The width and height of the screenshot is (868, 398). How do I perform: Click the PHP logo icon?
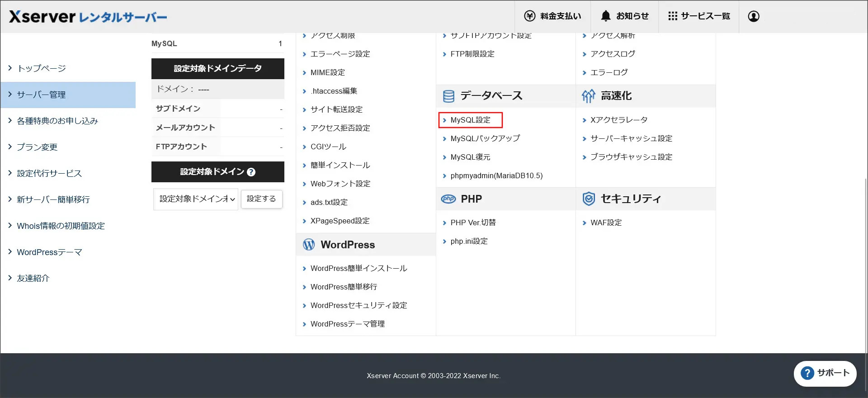pos(448,199)
